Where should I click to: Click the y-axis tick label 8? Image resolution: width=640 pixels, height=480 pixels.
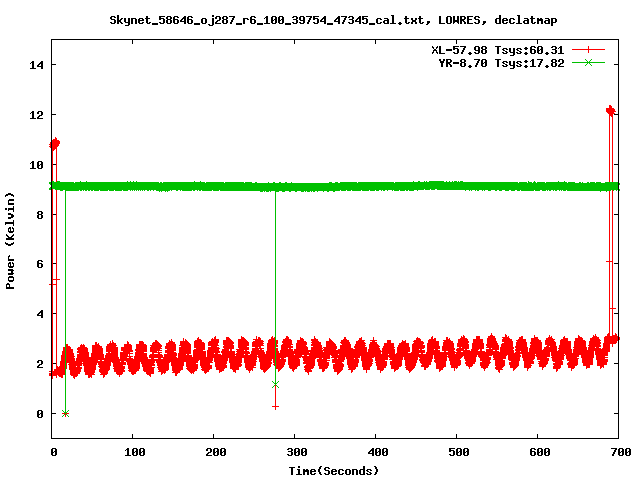point(40,215)
